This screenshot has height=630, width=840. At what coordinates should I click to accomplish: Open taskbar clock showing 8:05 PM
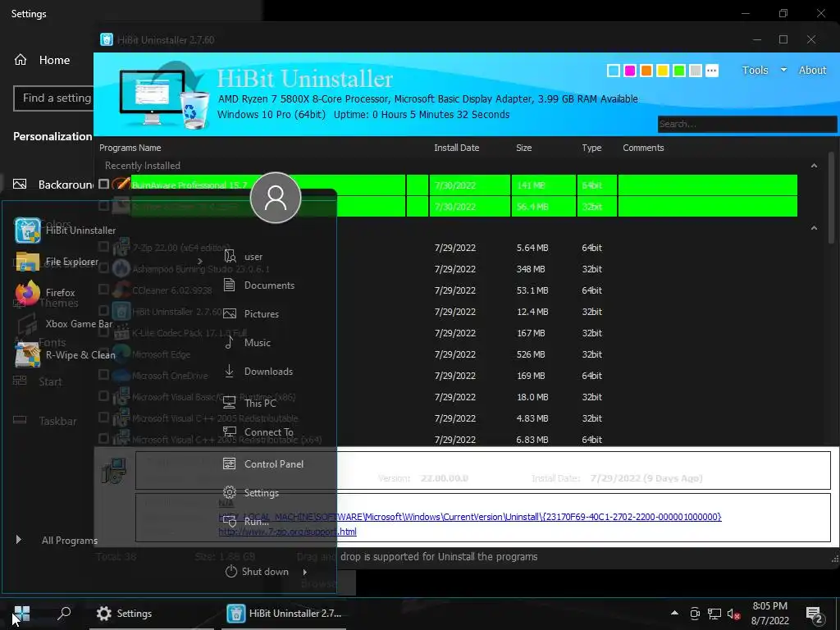pyautogui.click(x=769, y=614)
